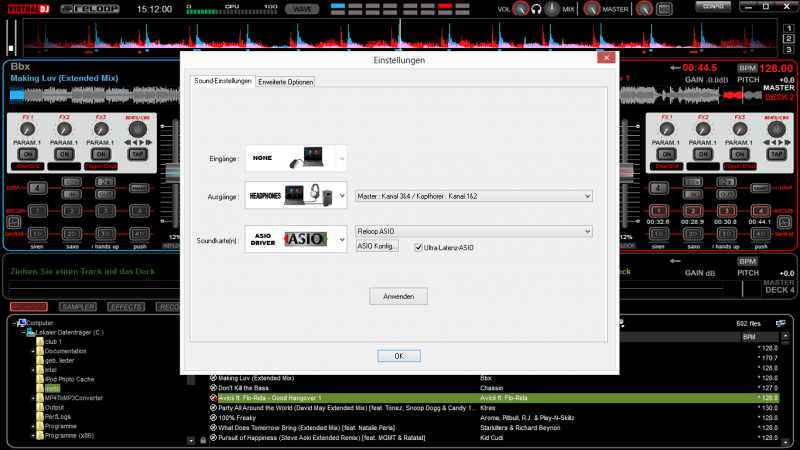The width and height of the screenshot is (800, 450).
Task: Click the file list options icon beside 602 files
Action: click(x=781, y=323)
